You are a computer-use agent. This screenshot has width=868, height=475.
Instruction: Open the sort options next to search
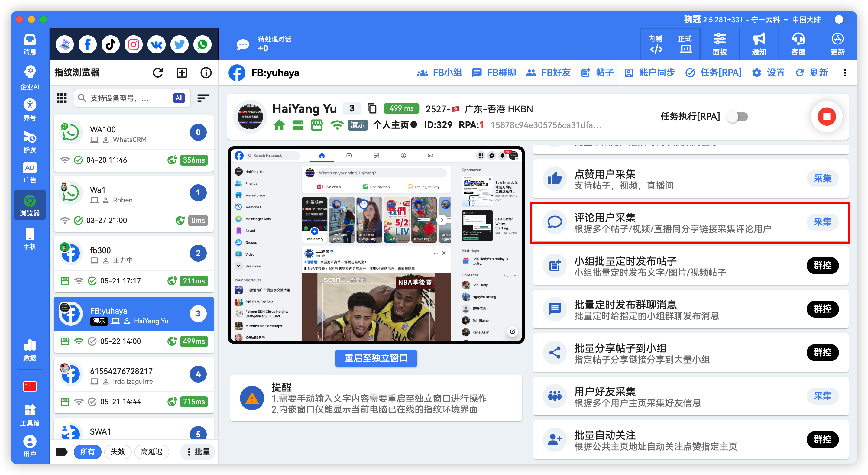(202, 98)
